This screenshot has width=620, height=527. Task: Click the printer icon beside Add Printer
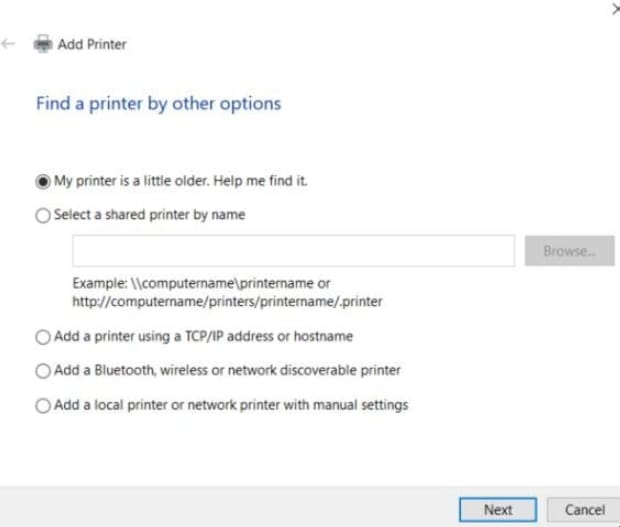click(x=42, y=44)
